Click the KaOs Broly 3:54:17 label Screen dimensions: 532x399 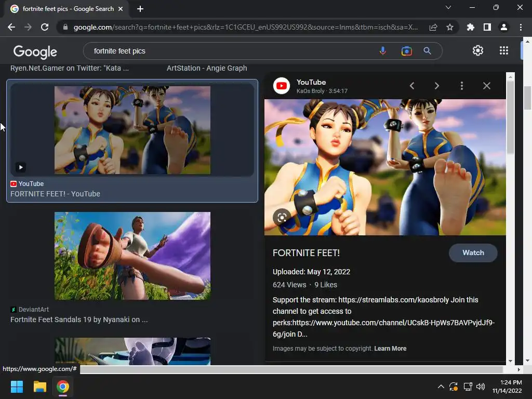tap(322, 91)
